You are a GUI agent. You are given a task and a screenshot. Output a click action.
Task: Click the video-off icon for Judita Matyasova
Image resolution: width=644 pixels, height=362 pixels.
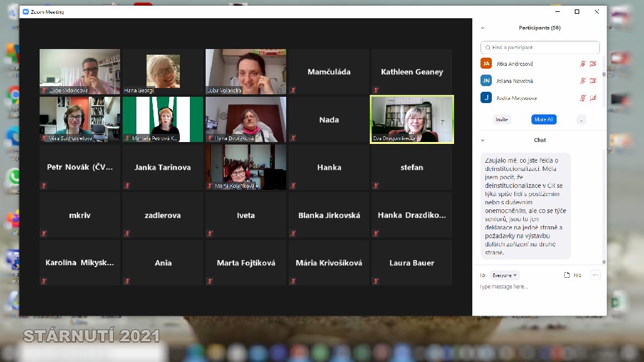(593, 97)
